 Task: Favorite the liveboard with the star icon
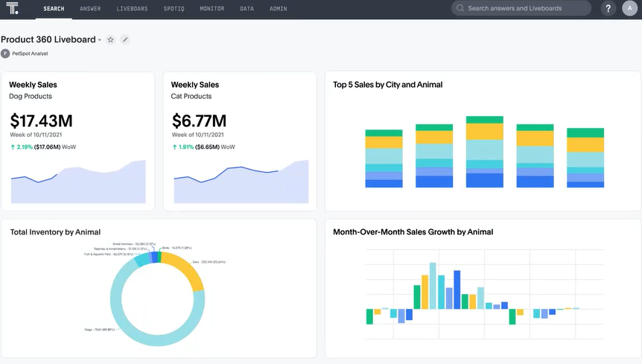pyautogui.click(x=111, y=39)
